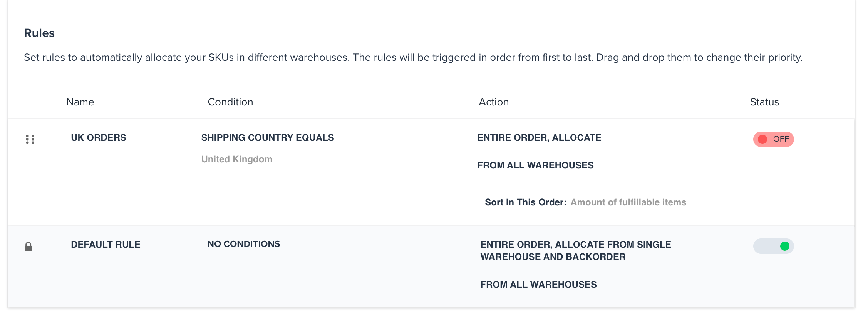
Task: Select the SHIPPING COUNTRY EQUALS condition
Action: click(x=268, y=138)
